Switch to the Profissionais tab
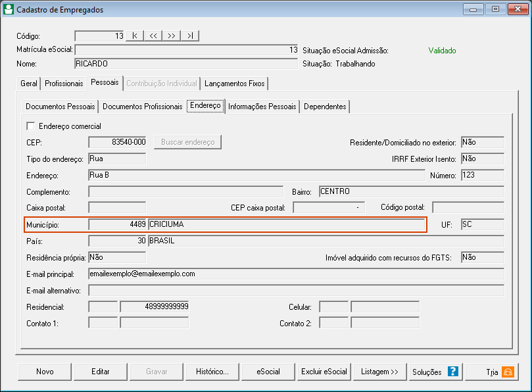Image resolution: width=532 pixels, height=392 pixels. click(64, 84)
